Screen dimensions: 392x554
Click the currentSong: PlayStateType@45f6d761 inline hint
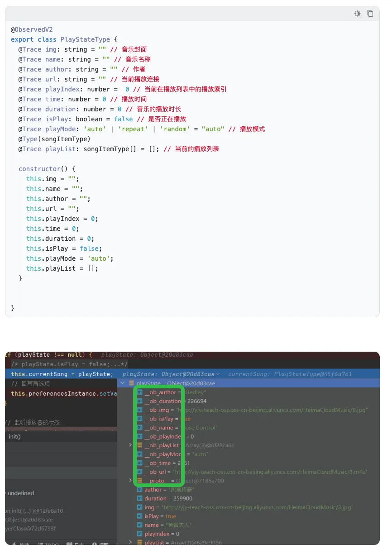click(x=290, y=374)
